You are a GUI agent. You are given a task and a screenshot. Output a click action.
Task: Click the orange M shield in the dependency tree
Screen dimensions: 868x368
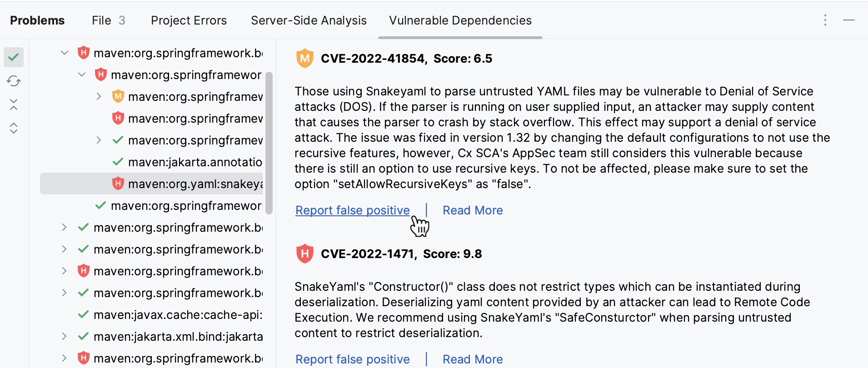pyautogui.click(x=118, y=96)
